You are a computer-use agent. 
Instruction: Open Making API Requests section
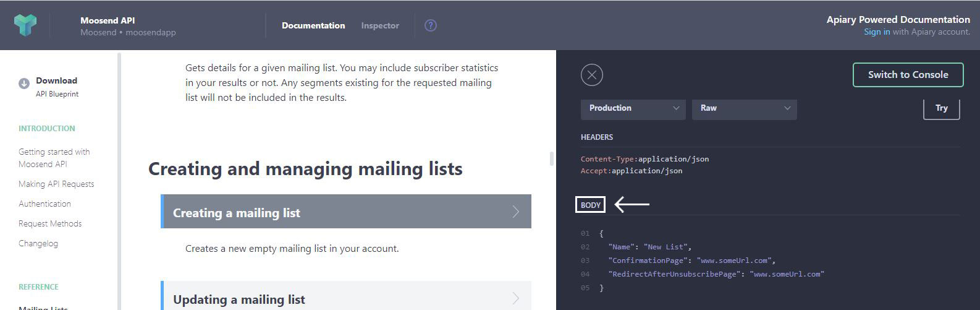coord(56,184)
